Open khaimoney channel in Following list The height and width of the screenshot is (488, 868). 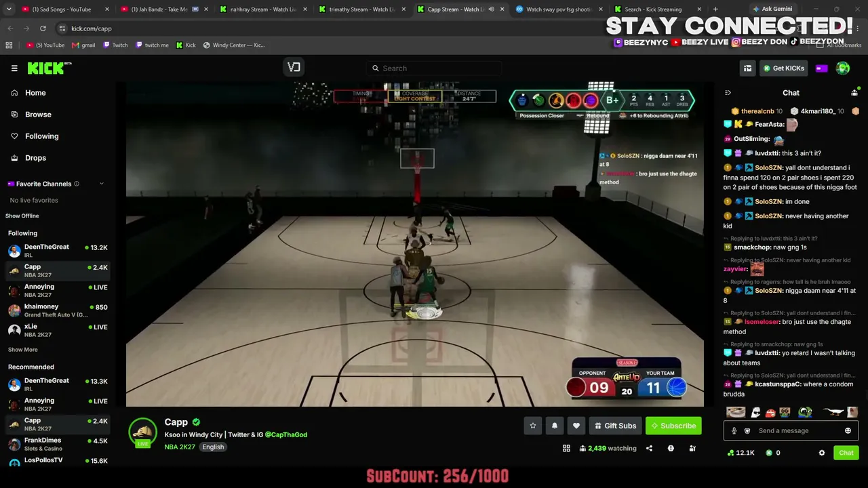coord(58,310)
